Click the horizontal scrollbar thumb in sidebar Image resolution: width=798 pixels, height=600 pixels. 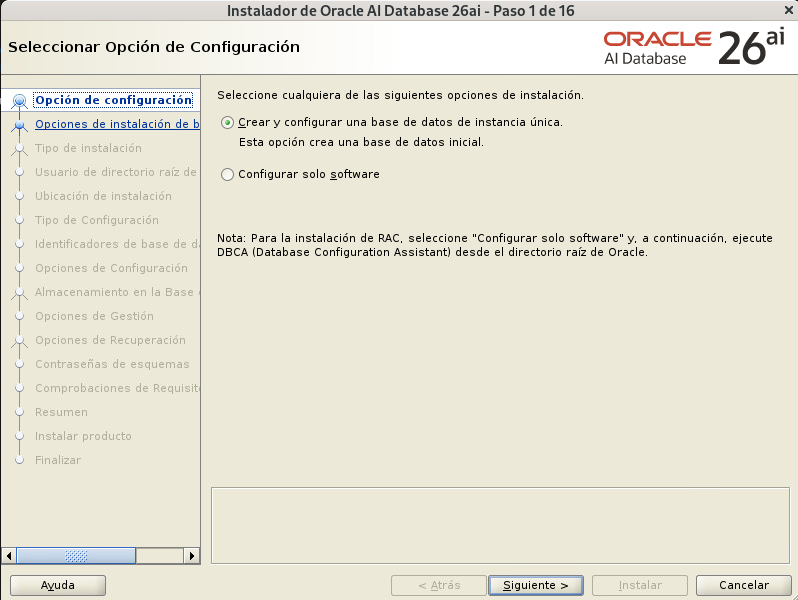pos(76,555)
